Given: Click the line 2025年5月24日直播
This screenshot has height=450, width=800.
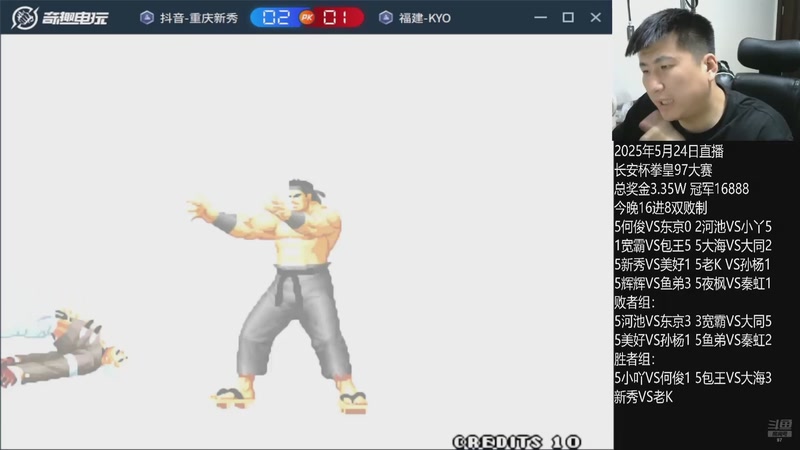Looking at the screenshot, I should point(669,151).
